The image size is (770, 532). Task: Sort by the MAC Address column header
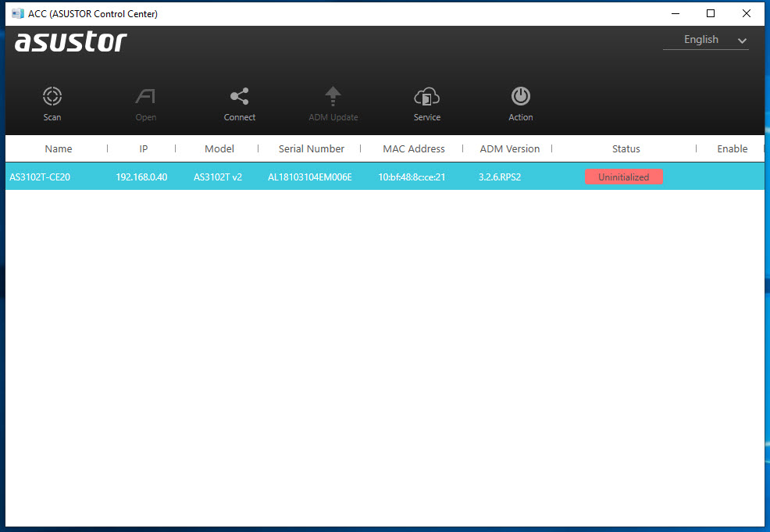413,149
